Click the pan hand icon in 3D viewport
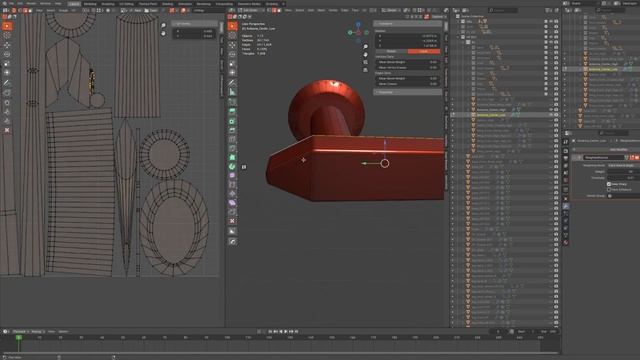The image size is (640, 360). [x=365, y=55]
